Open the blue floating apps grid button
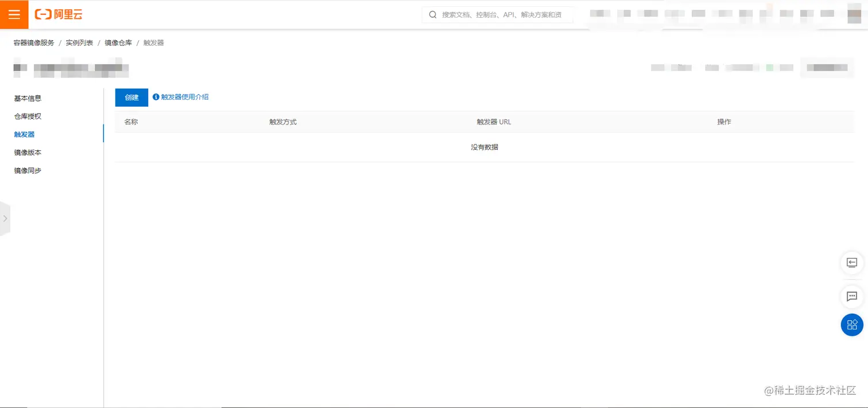Viewport: 868px width, 408px height. click(852, 325)
